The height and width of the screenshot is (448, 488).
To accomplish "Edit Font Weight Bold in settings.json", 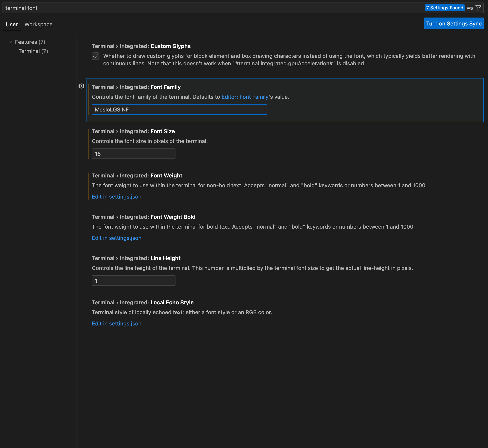I will point(116,238).
